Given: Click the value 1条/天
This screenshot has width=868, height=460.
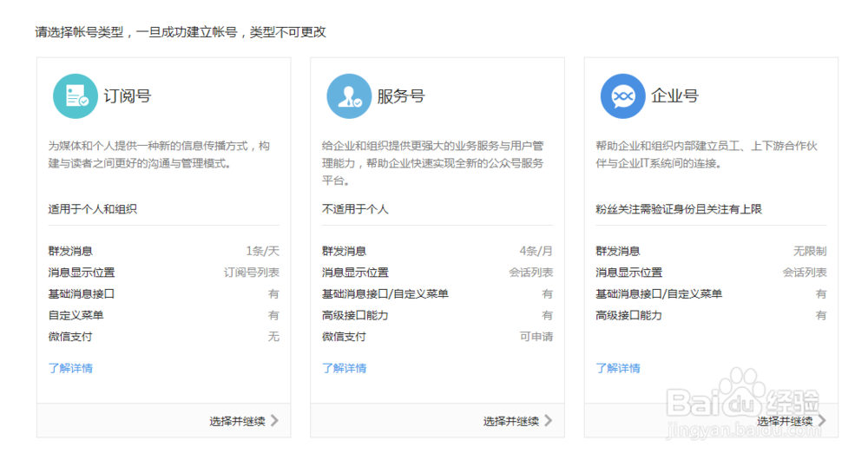Looking at the screenshot, I should click(262, 252).
